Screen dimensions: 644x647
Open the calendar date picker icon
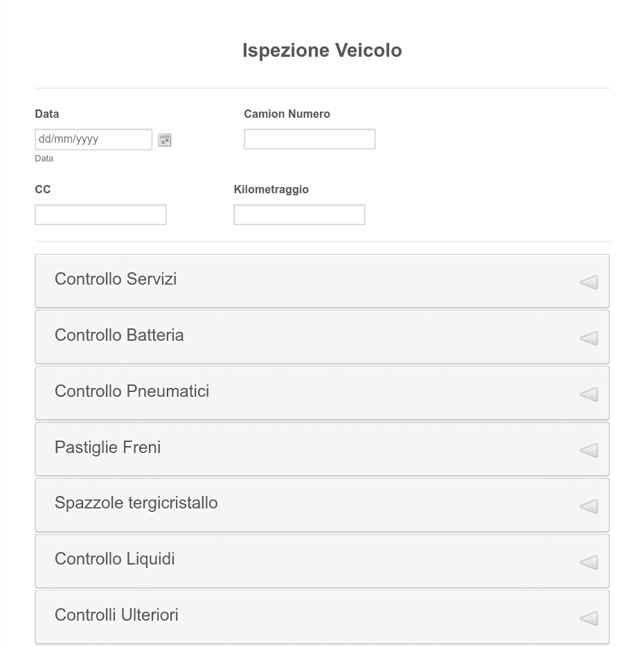[165, 140]
